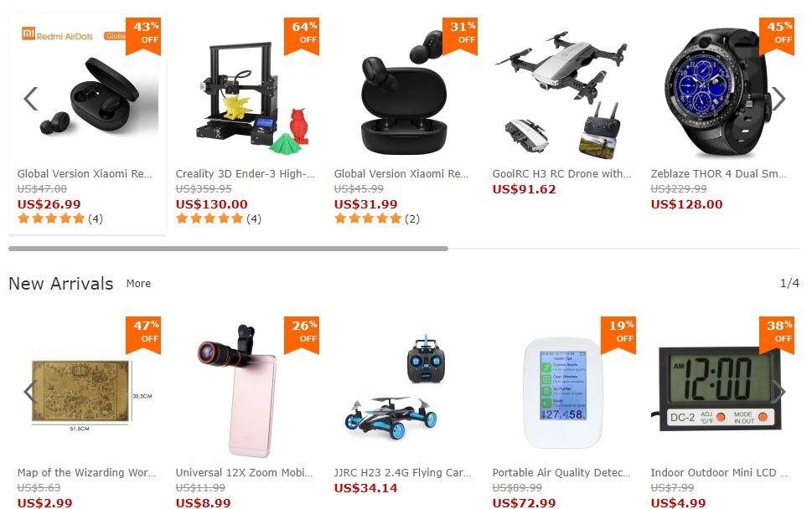Open the Portable Air Quality Detector title
The image size is (812, 509).
point(561,473)
